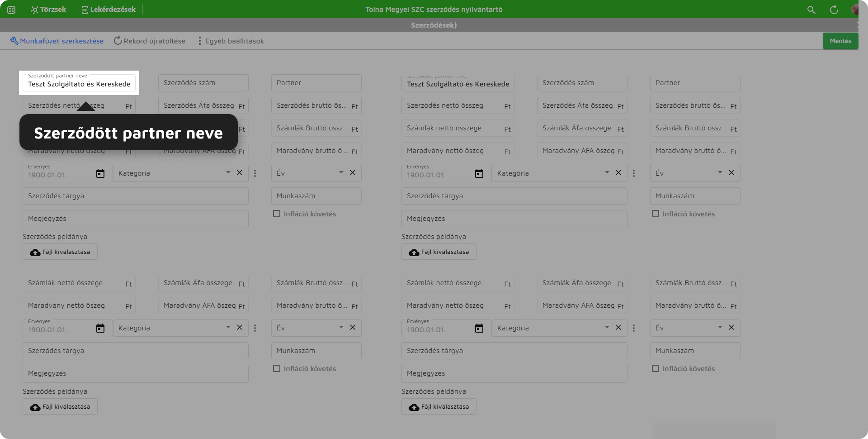The height and width of the screenshot is (439, 868).
Task: Clear Év with the X in bottom-right record
Action: (731, 327)
